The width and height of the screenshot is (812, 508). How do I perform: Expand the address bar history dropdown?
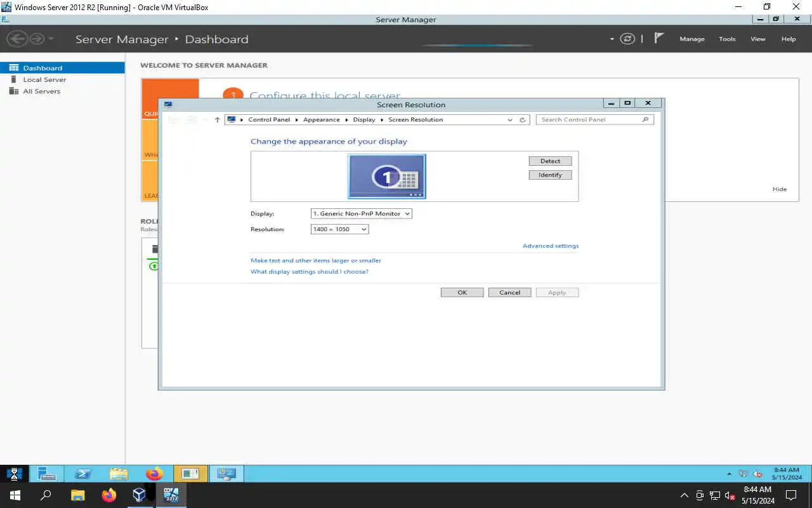(x=510, y=119)
